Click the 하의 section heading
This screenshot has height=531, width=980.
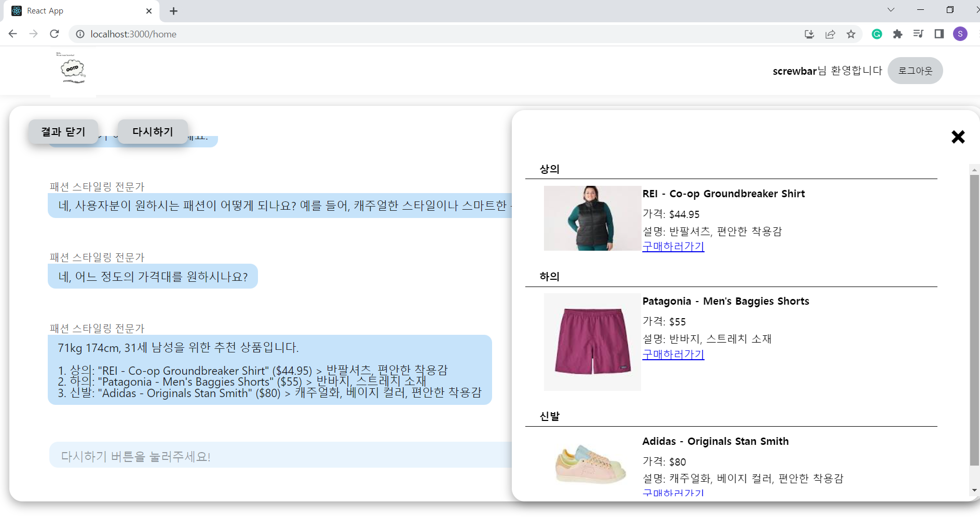[x=550, y=277]
